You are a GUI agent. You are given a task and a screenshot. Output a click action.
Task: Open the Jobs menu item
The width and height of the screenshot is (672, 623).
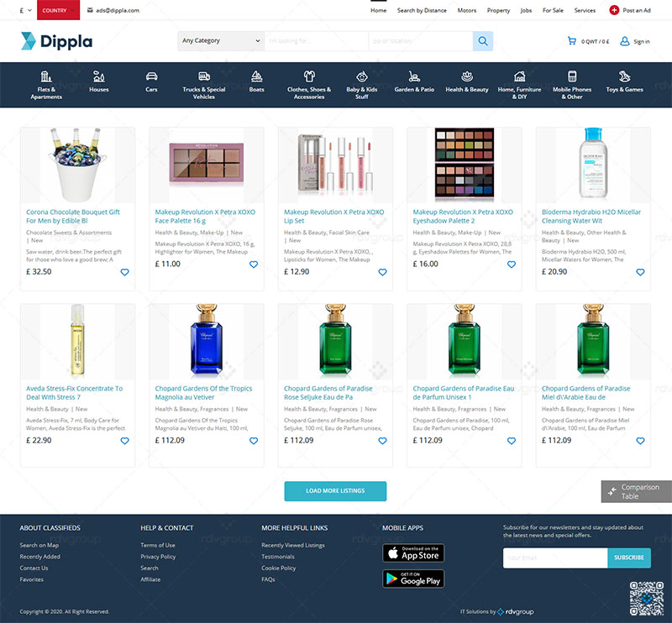[x=526, y=10]
